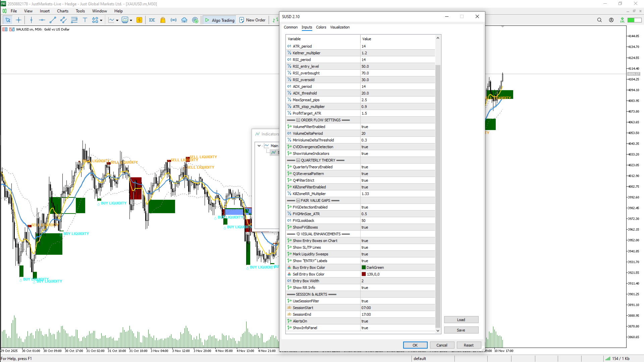Viewport: 644px width, 362px height.
Task: Open the VPS cloud icon
Action: tap(184, 20)
